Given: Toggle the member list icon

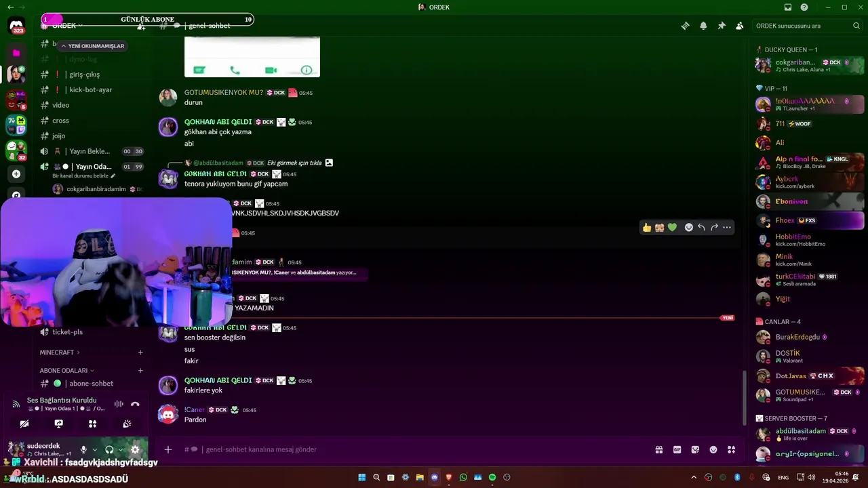Looking at the screenshot, I should [739, 26].
